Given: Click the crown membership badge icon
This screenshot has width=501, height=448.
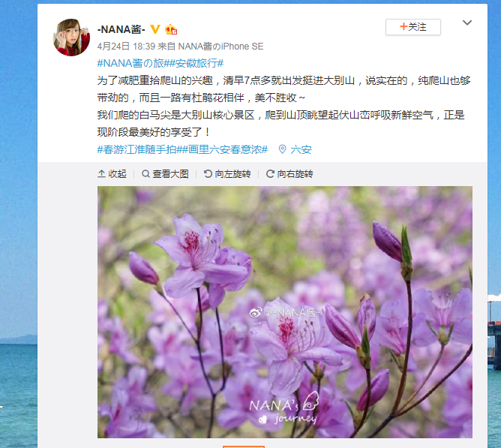Looking at the screenshot, I should (171, 29).
